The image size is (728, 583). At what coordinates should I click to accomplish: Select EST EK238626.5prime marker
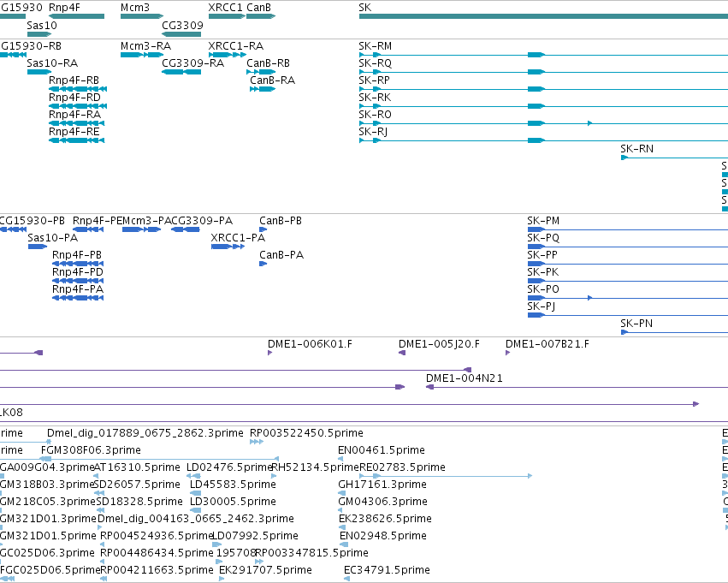coord(342,527)
